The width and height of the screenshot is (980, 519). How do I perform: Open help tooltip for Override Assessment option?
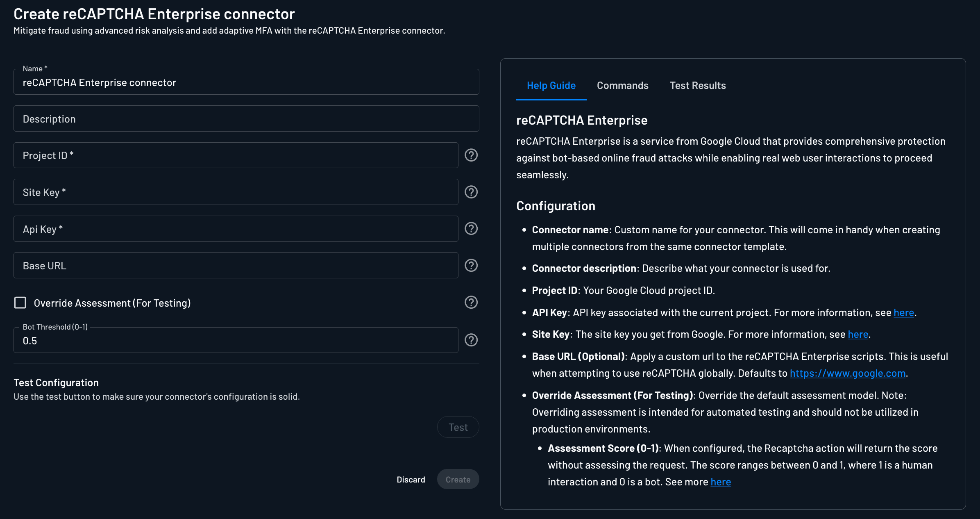click(x=471, y=303)
